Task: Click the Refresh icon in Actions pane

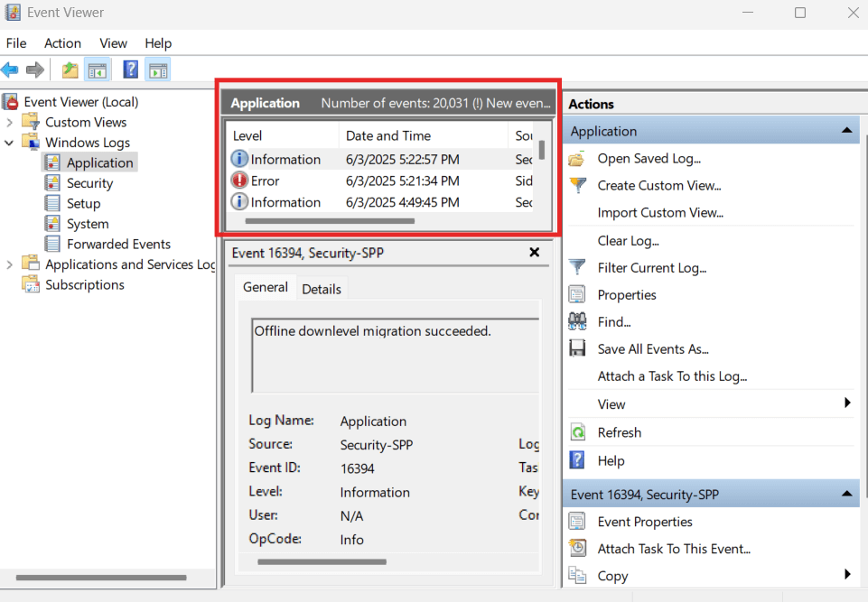Action: [x=577, y=432]
